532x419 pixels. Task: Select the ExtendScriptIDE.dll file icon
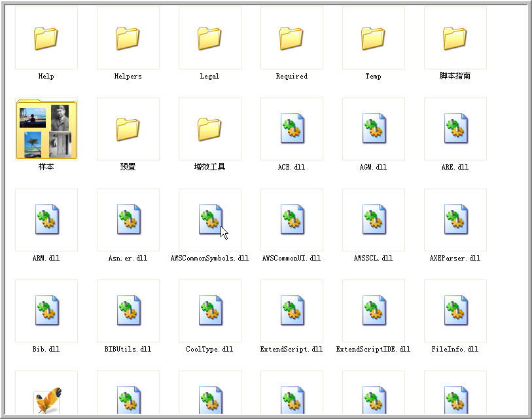pos(374,310)
